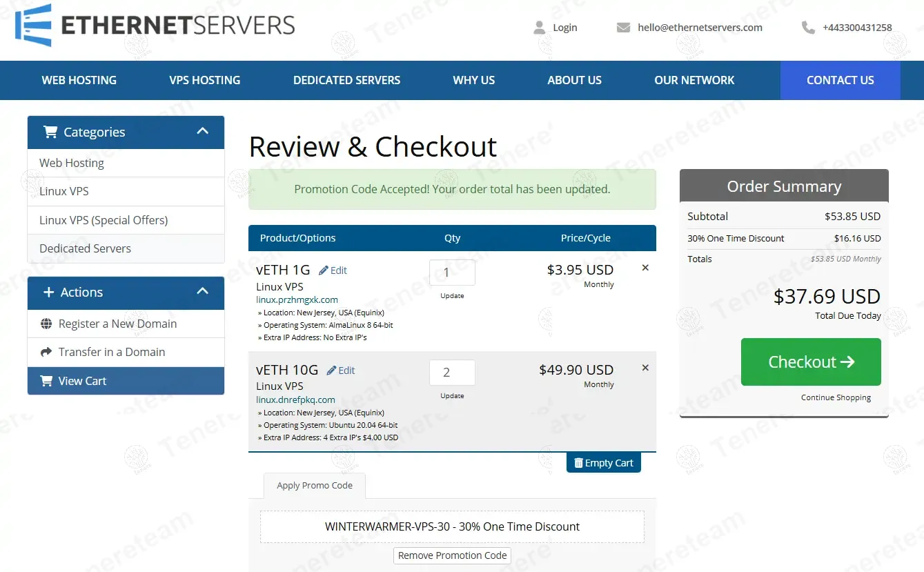
Task: Click the pencil Edit icon for vETH 1G
Action: 324,270
